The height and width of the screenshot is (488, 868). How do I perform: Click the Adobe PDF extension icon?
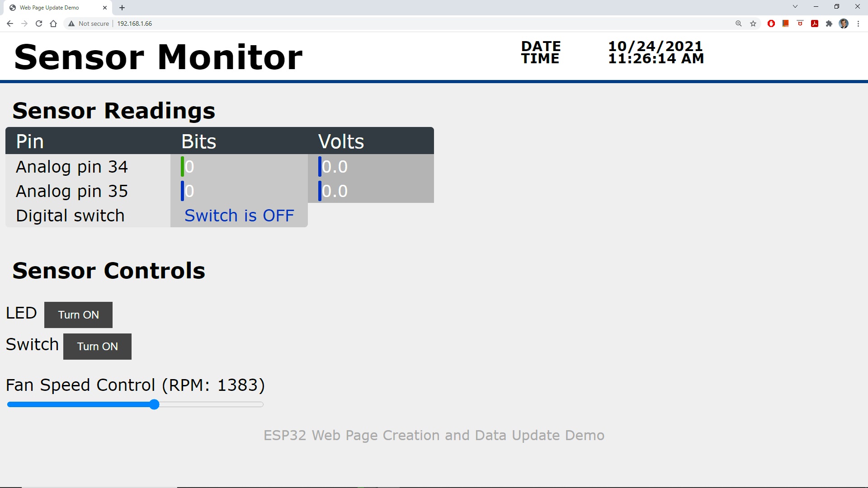point(815,23)
